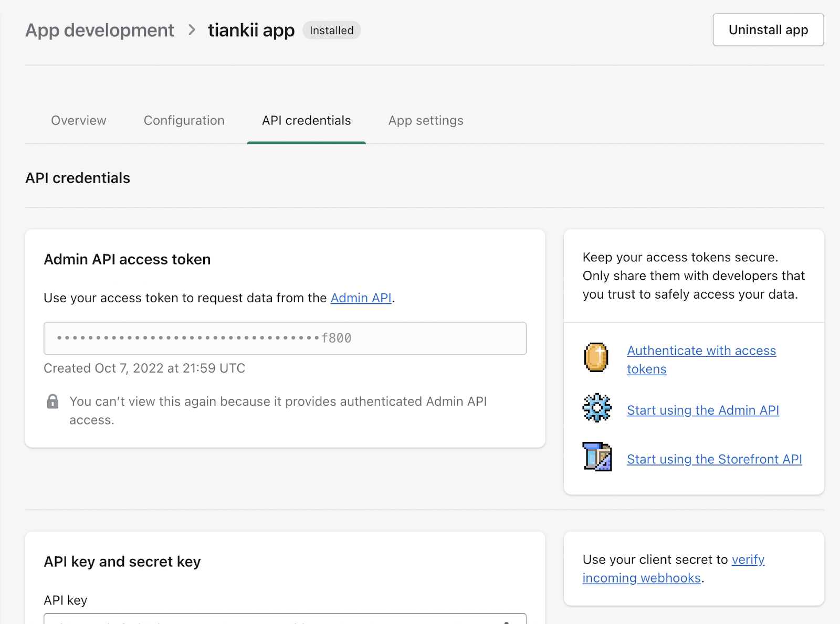Viewport: 840px width, 624px height.
Task: Click the breadcrumb chevron after App development
Action: click(x=192, y=30)
